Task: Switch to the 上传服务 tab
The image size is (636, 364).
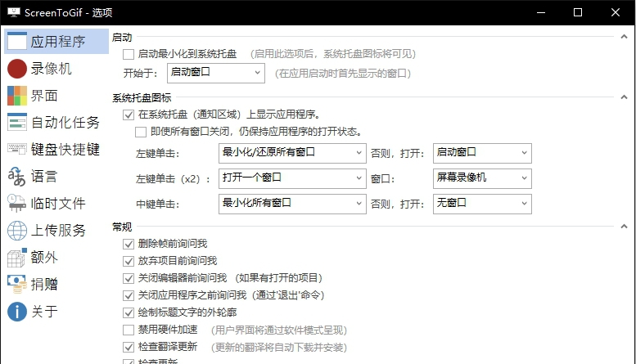Action: pos(56,230)
